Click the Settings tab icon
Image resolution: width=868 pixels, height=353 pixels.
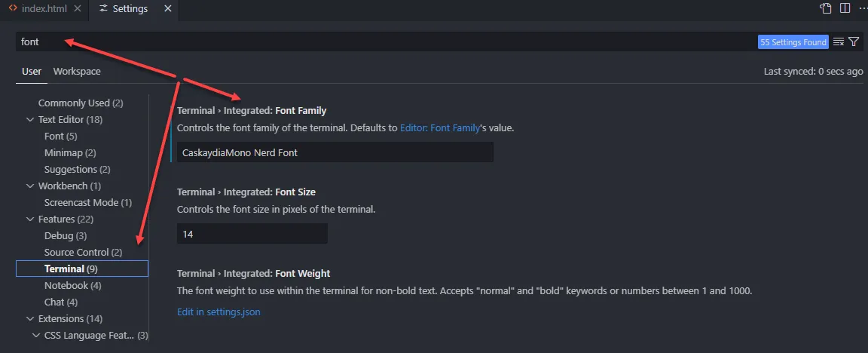104,9
